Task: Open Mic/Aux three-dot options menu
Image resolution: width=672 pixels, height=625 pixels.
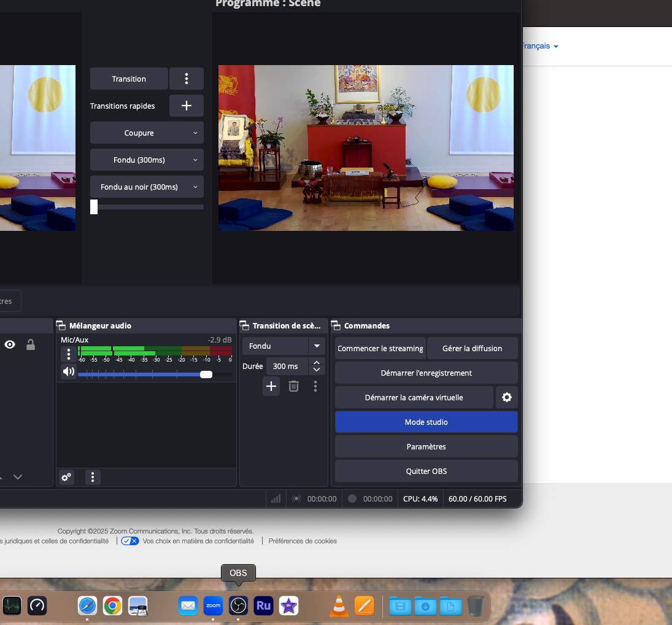Action: click(x=69, y=354)
